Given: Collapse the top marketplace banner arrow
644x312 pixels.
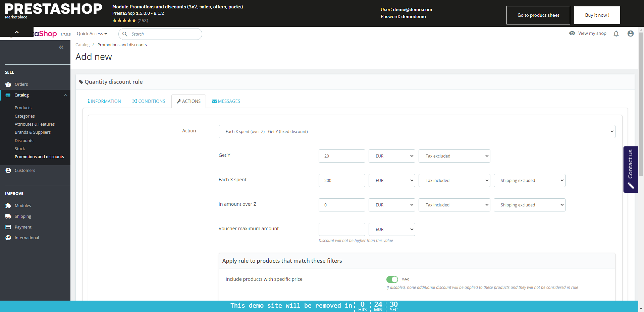Looking at the screenshot, I should pos(17,32).
